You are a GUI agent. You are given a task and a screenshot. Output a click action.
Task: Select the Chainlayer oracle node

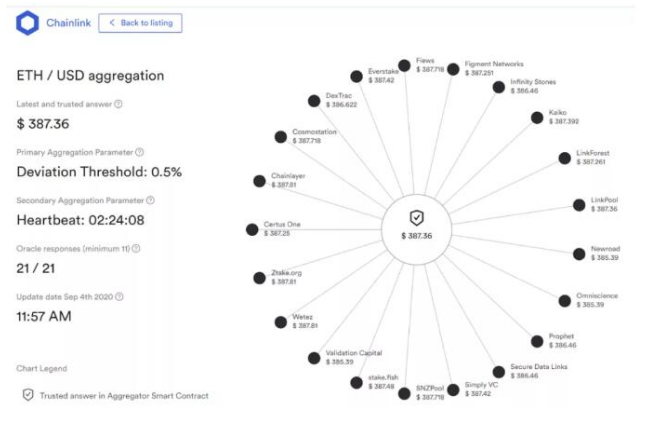259,181
